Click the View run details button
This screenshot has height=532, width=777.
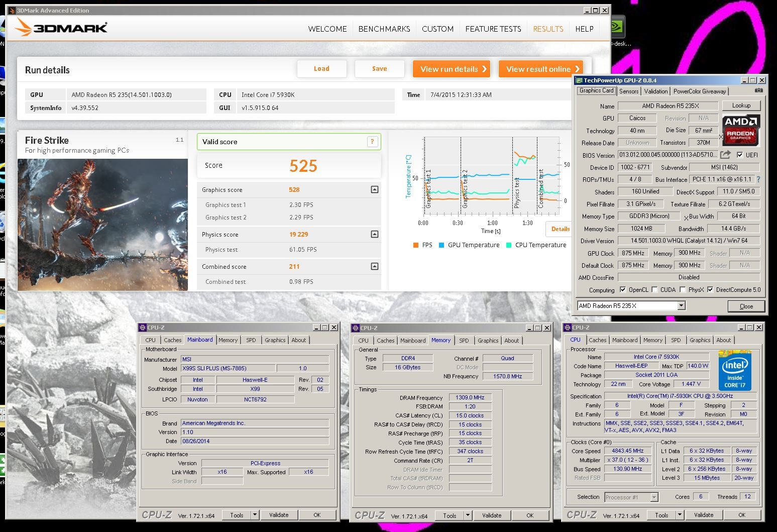tap(452, 69)
